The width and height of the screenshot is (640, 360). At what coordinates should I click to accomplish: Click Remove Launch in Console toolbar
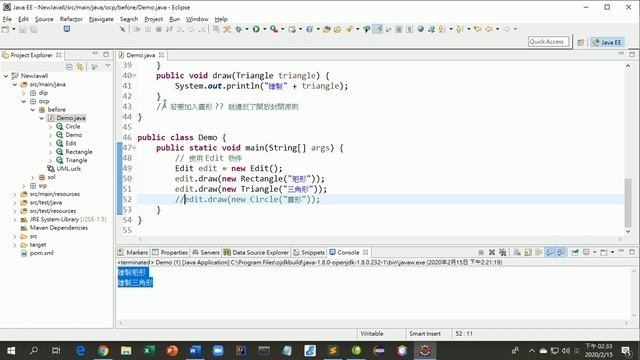click(x=492, y=252)
